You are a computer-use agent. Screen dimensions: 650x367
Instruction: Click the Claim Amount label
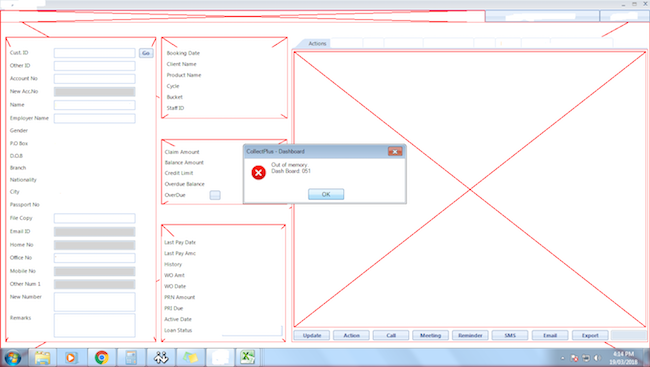click(182, 152)
